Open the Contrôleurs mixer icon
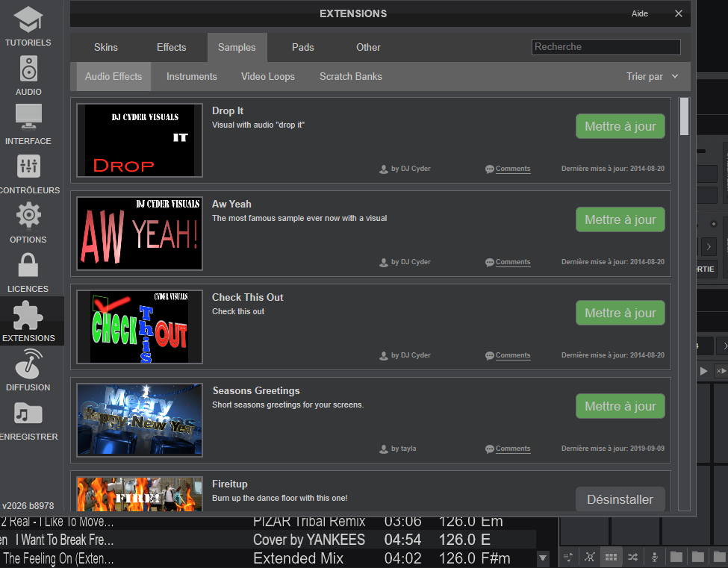The width and height of the screenshot is (728, 568). pyautogui.click(x=28, y=173)
